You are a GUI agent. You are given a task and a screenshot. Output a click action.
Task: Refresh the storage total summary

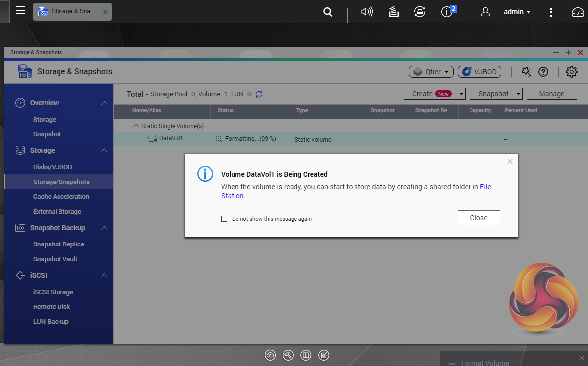click(x=259, y=94)
